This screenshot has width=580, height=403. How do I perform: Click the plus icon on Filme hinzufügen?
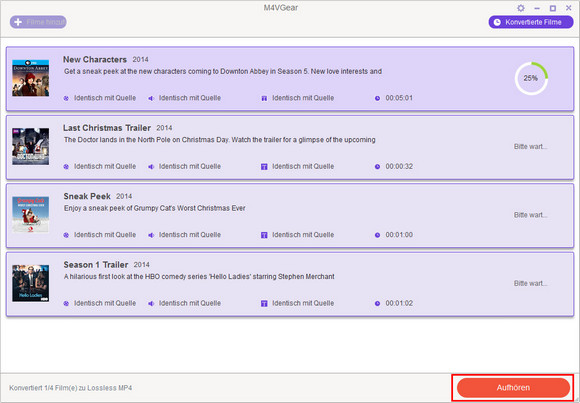click(18, 22)
